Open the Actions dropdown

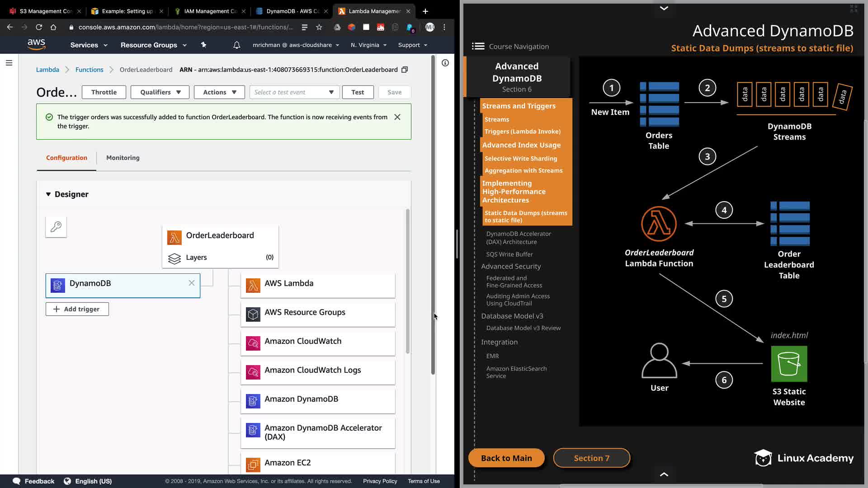click(x=219, y=92)
